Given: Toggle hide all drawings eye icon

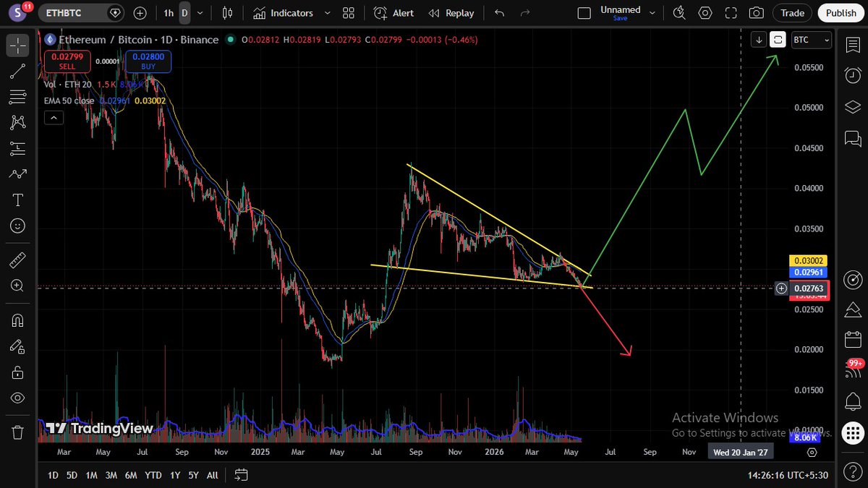Looking at the screenshot, I should [x=18, y=398].
